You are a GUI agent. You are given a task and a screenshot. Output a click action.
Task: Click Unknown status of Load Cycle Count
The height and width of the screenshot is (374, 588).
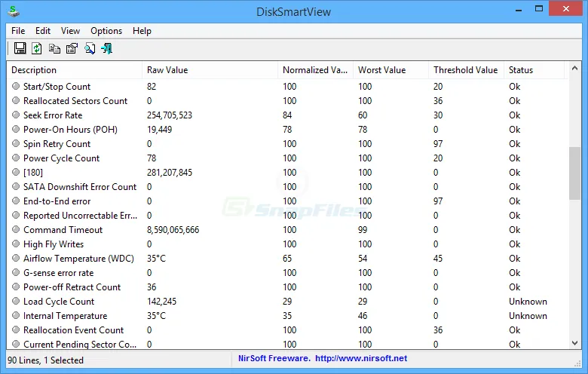point(528,301)
